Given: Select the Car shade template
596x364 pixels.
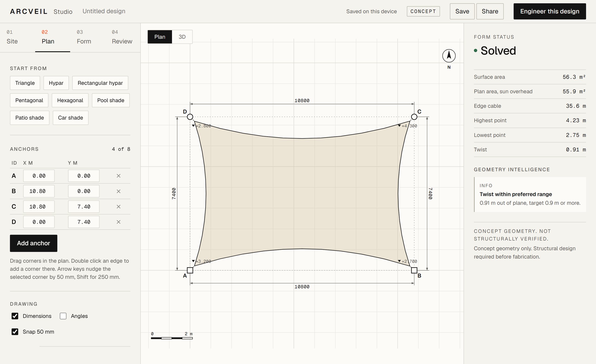Looking at the screenshot, I should (x=71, y=118).
